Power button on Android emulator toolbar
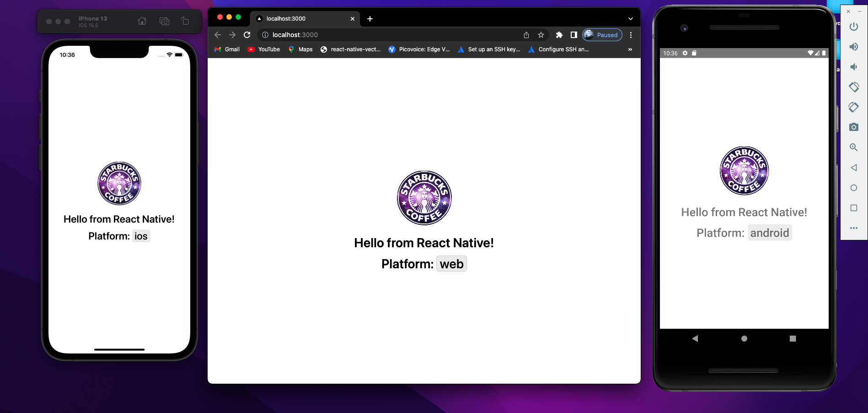868x413 pixels. point(853,27)
